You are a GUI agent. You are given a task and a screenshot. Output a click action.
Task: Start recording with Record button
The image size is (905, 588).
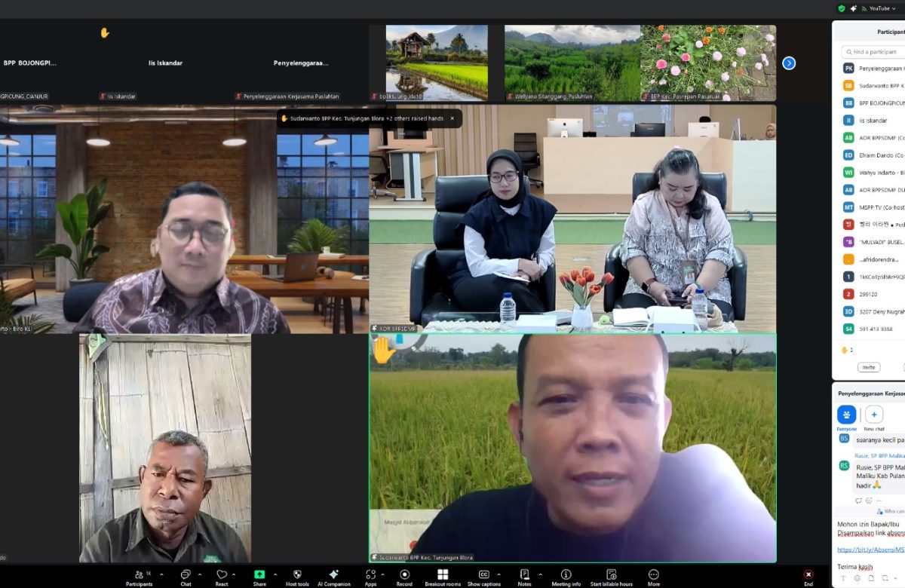click(x=404, y=575)
